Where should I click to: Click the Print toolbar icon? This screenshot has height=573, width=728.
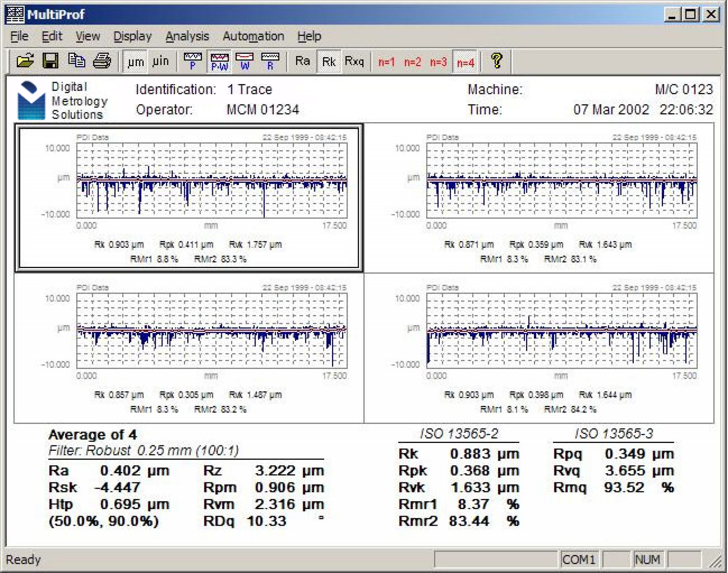102,61
